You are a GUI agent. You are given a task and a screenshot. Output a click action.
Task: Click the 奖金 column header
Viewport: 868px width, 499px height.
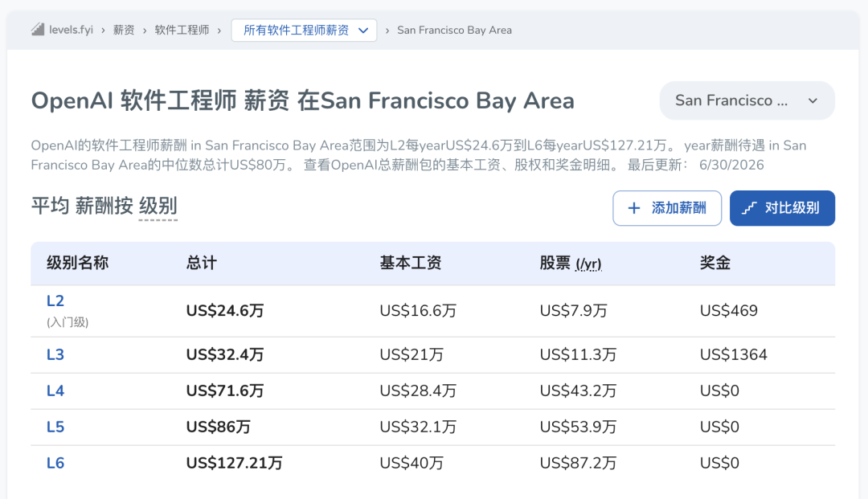[x=715, y=263]
